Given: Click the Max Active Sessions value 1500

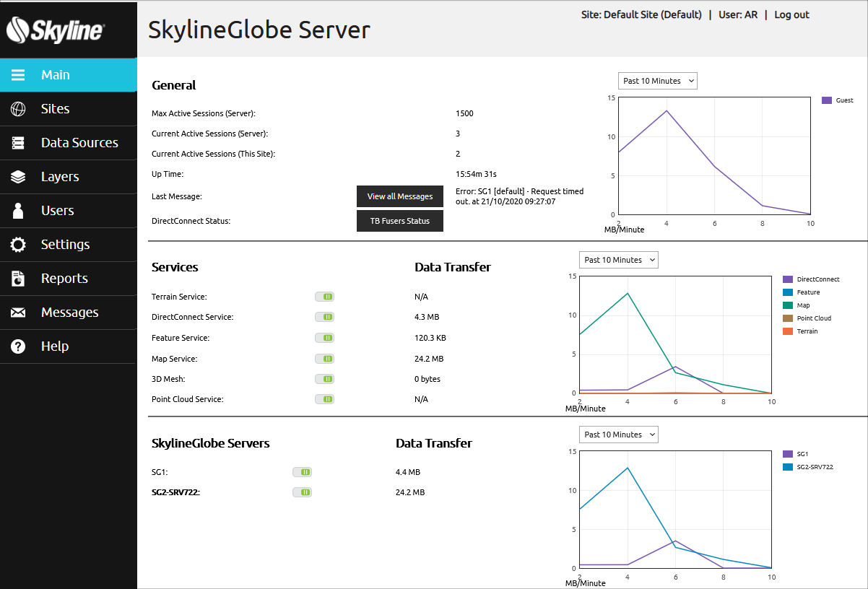Looking at the screenshot, I should [x=464, y=113].
